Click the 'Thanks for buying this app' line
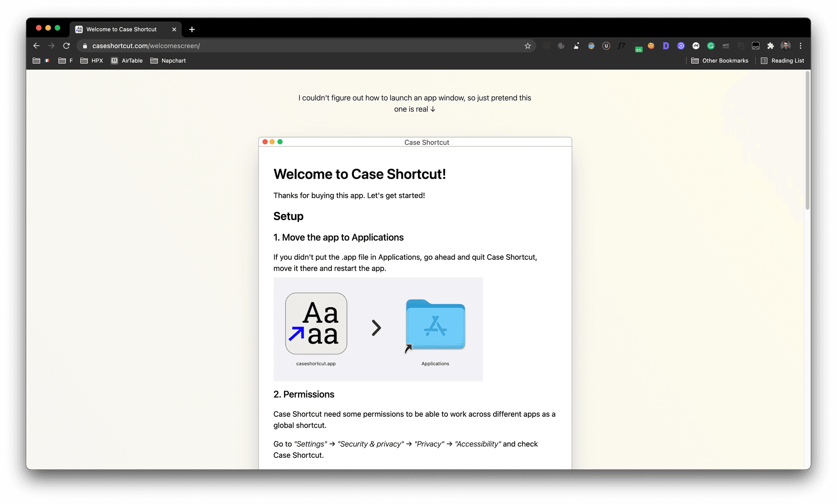 click(349, 195)
